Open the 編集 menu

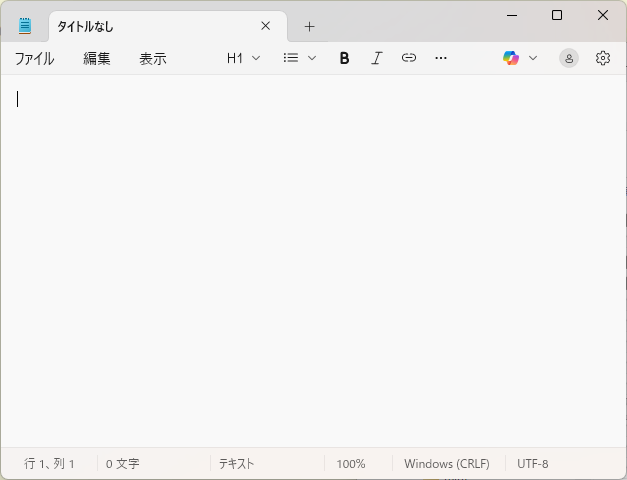pos(97,58)
